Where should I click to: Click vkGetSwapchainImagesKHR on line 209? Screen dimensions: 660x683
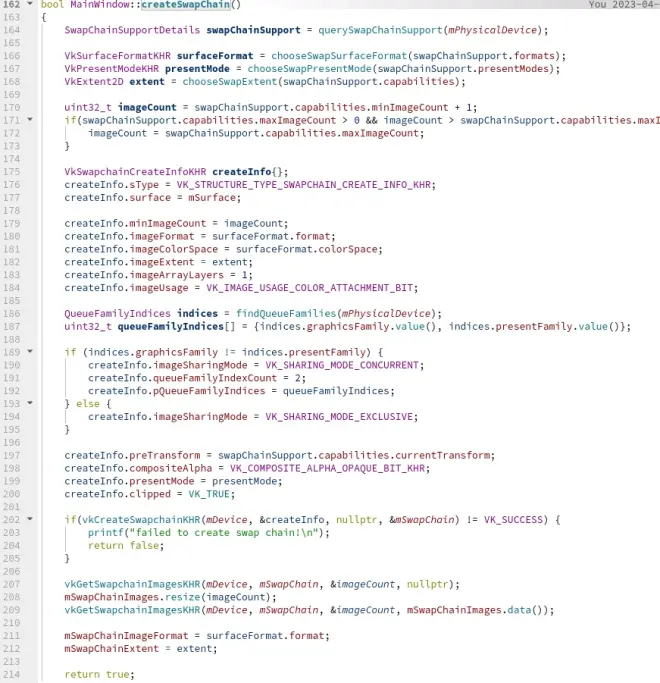click(x=132, y=610)
